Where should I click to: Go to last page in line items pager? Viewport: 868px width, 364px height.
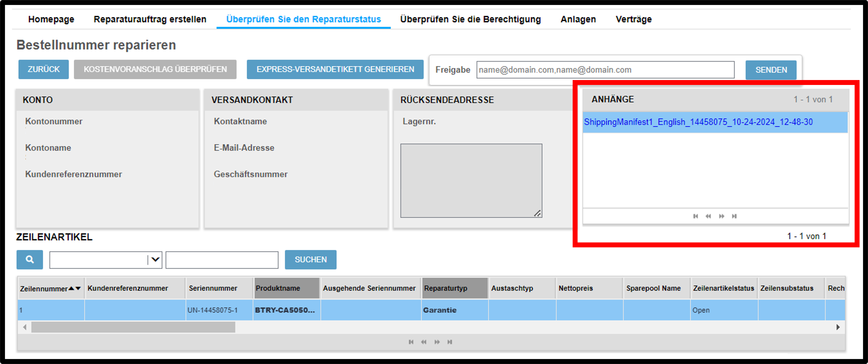pos(450,342)
